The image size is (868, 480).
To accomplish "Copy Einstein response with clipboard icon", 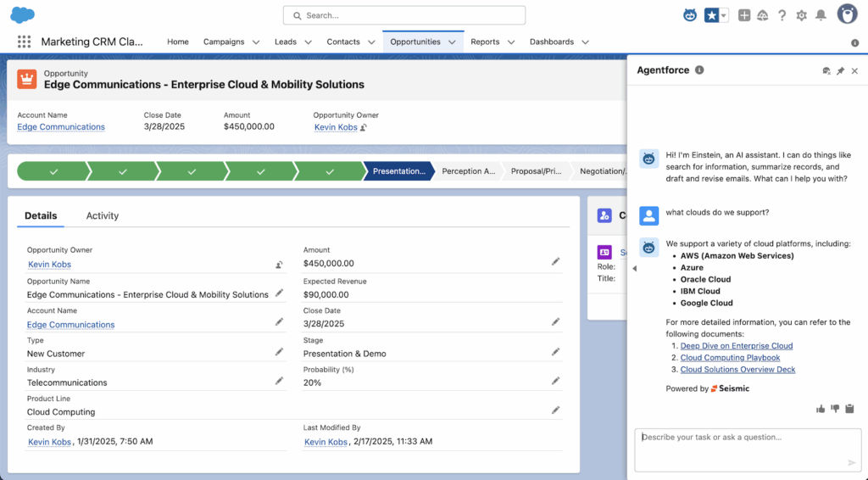I will 849,409.
